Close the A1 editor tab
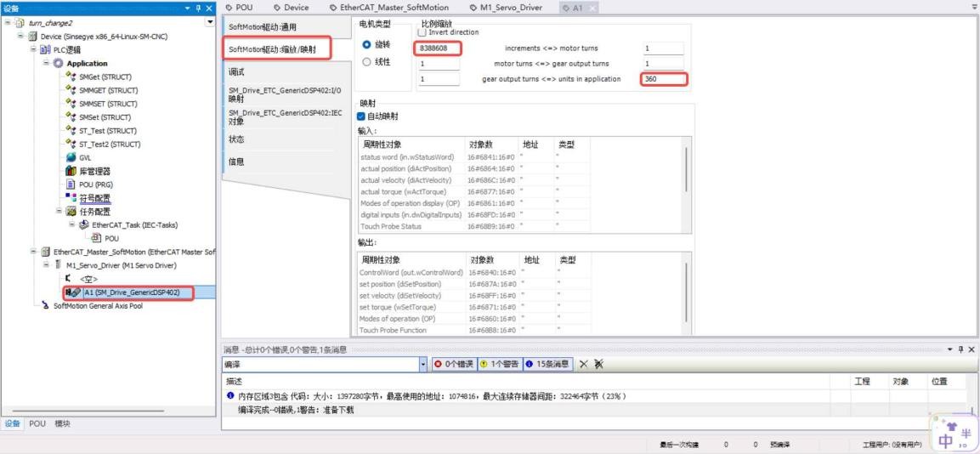This screenshot has height=454, width=980. point(592,9)
